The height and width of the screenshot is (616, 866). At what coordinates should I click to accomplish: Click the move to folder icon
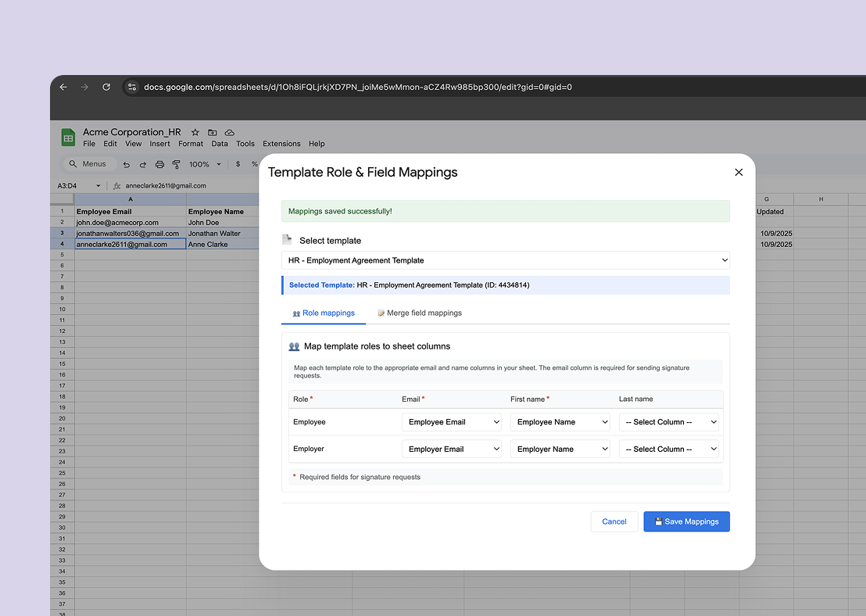[213, 132]
